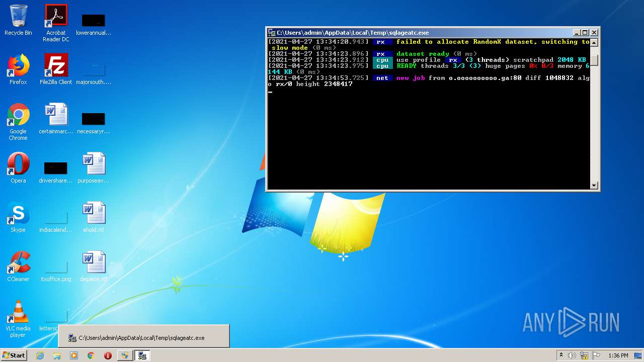644x362 pixels.
Task: Minimize the sqlageatc.exe console window
Action: coord(577,33)
